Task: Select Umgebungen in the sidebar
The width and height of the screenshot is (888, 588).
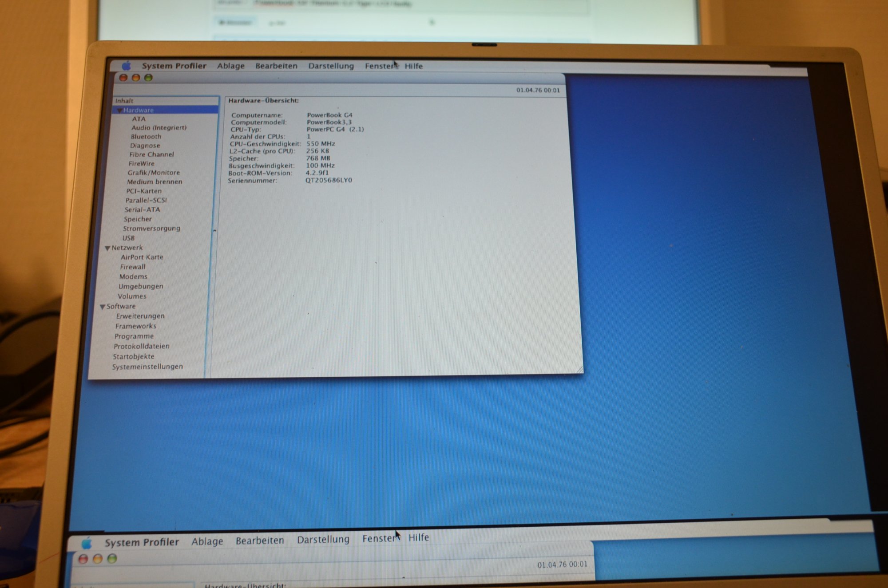Action: tap(141, 287)
